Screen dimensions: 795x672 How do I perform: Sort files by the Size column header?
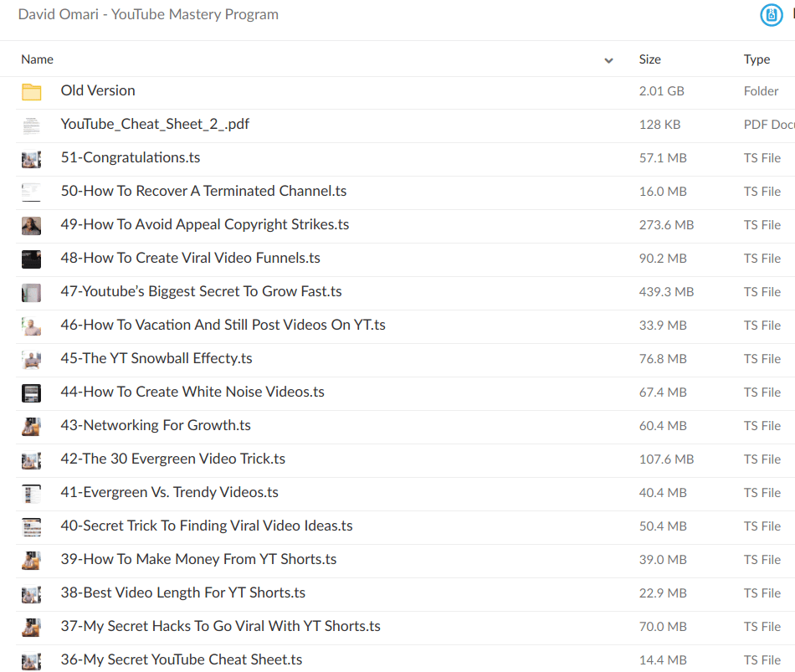[649, 59]
